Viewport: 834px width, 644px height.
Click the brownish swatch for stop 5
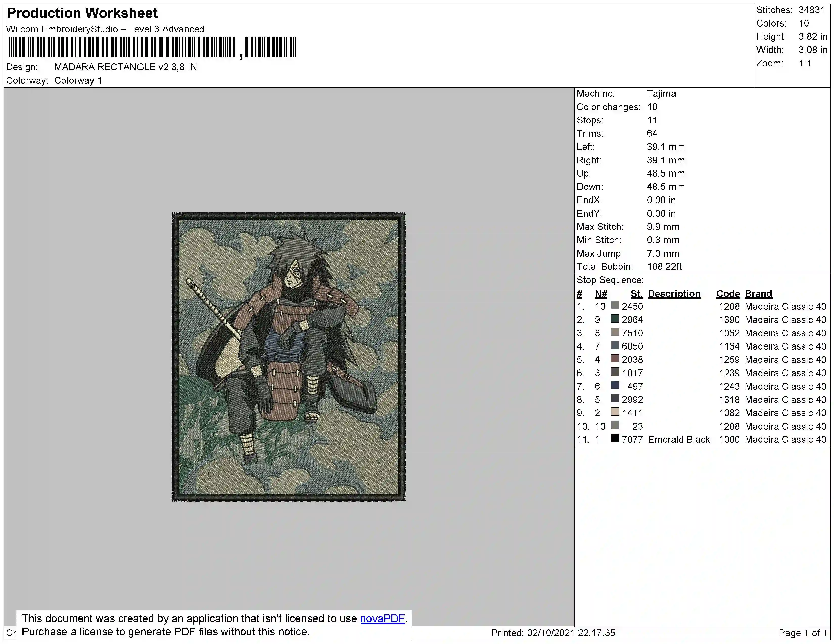pyautogui.click(x=614, y=359)
